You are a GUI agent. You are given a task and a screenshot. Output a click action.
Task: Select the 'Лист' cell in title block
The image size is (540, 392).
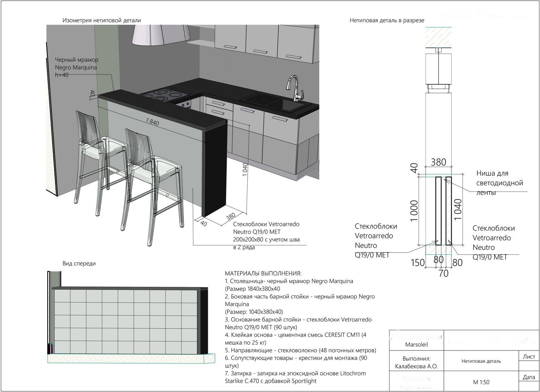pyautogui.click(x=529, y=357)
